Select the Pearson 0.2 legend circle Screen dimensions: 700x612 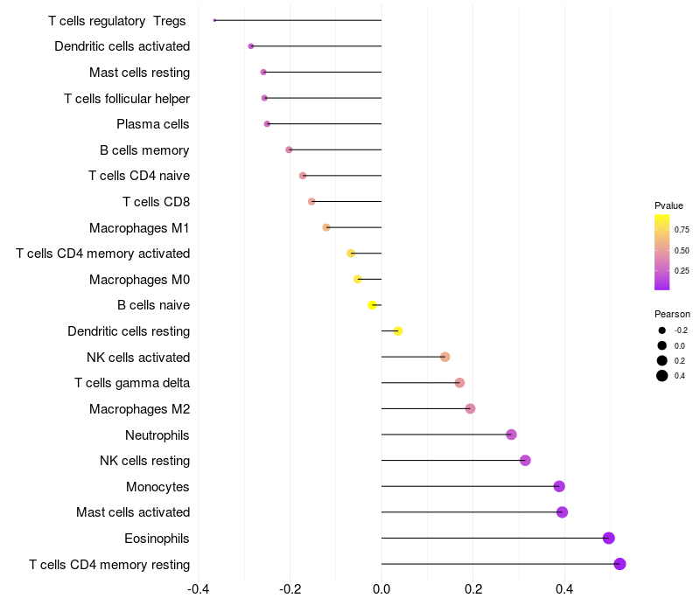click(661, 360)
